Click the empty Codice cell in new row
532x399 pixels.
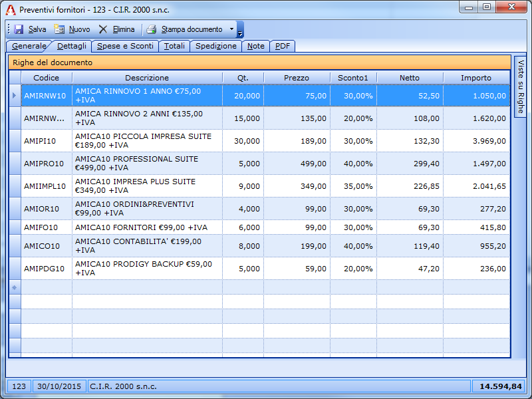point(47,287)
